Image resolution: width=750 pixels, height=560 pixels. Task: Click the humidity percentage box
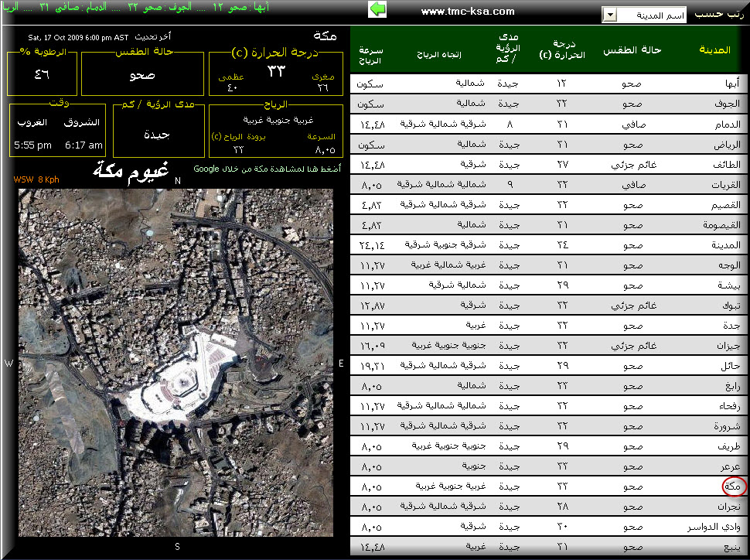pos(43,74)
